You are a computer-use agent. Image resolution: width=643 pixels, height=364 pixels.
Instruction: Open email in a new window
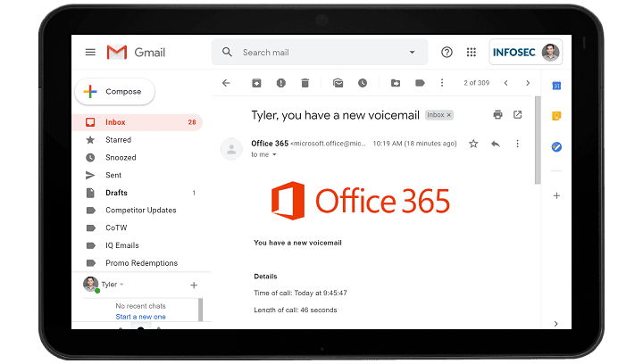[x=517, y=115]
